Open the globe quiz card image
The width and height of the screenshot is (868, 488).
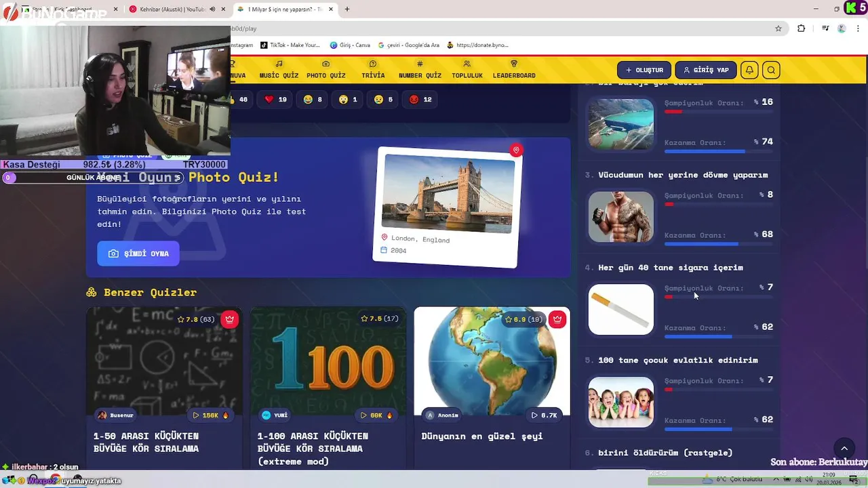(x=492, y=361)
